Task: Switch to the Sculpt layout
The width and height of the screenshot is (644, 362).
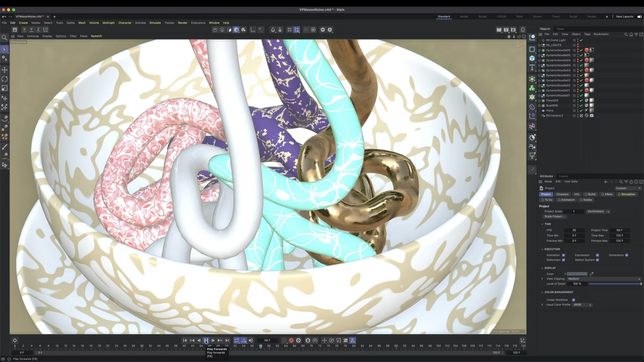Action: pos(483,16)
